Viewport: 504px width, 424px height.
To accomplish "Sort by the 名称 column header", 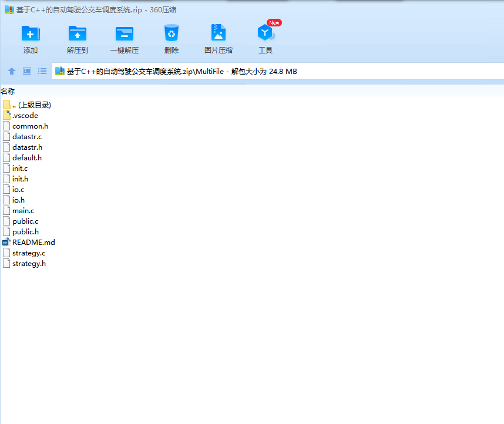I will 8,91.
